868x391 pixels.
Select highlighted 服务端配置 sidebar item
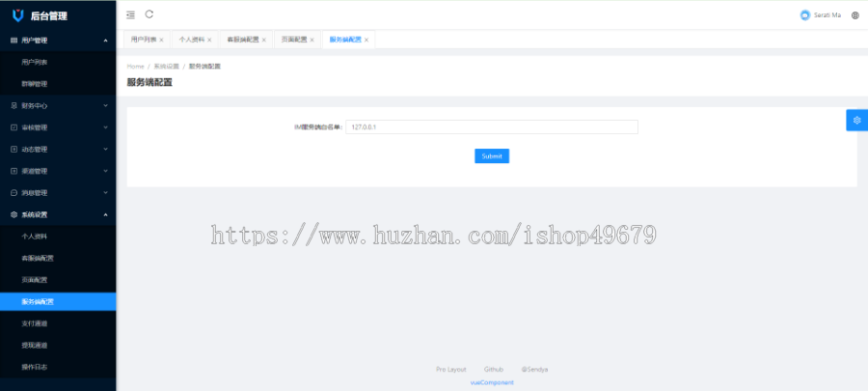point(58,302)
